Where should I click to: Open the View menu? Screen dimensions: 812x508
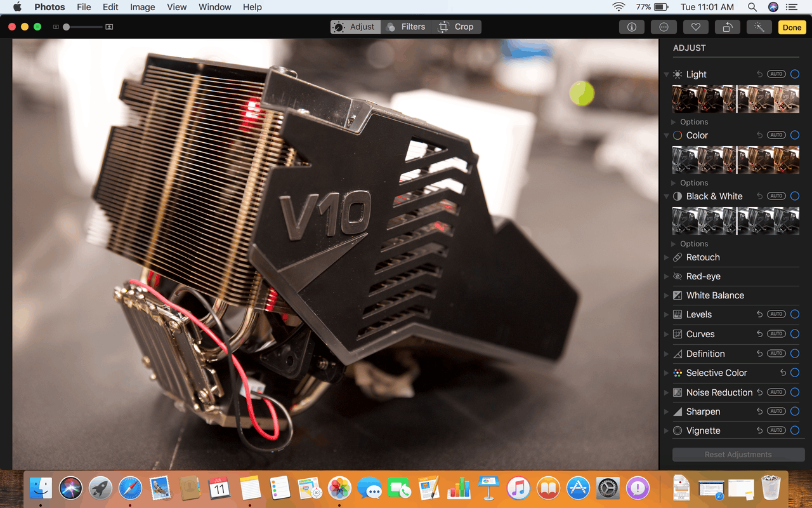(177, 7)
